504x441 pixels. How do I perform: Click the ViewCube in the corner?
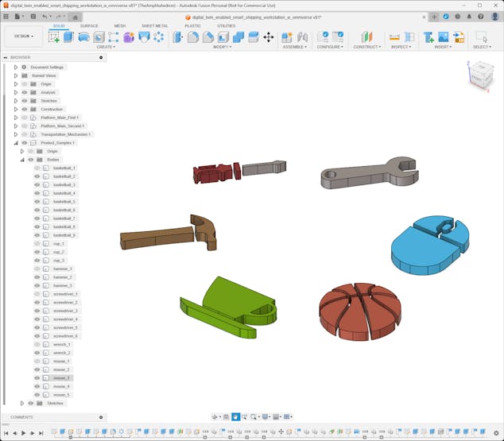pos(480,75)
